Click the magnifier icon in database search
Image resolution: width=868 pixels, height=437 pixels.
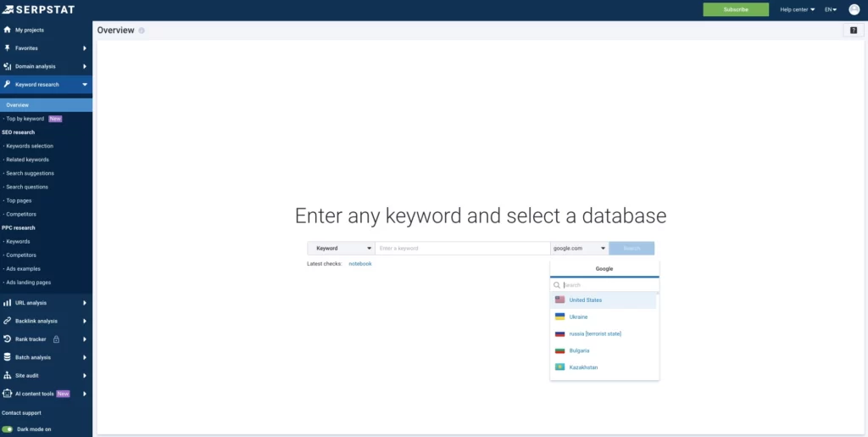[557, 285]
